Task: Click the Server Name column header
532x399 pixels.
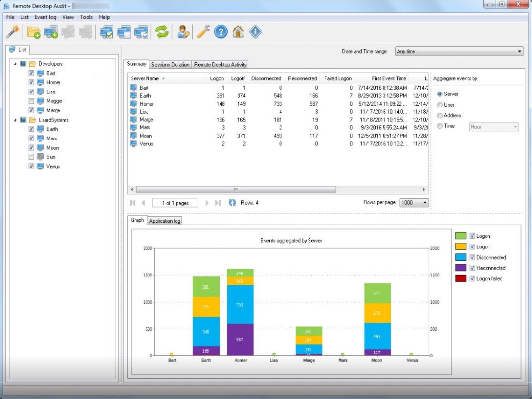Action: click(145, 78)
